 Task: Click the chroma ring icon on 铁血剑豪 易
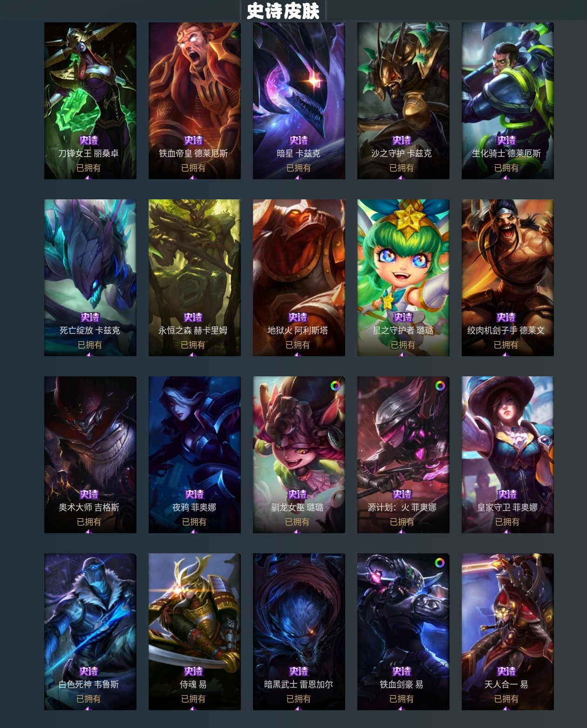440,563
